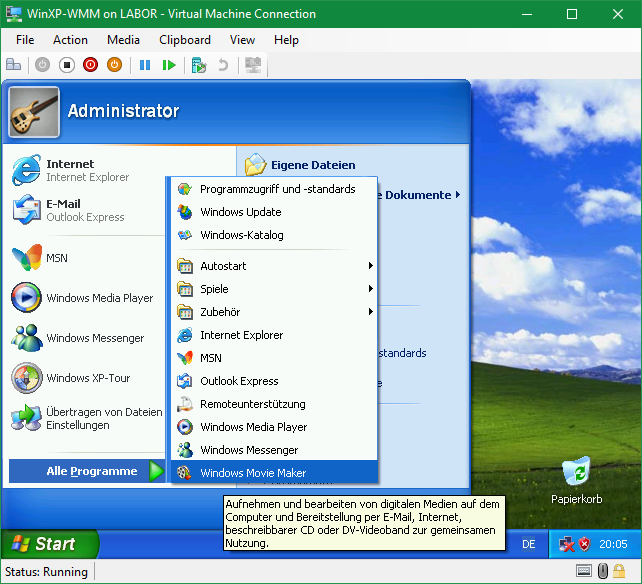Expand the Zubehör submenu
The height and width of the screenshot is (584, 642).
pos(274,312)
